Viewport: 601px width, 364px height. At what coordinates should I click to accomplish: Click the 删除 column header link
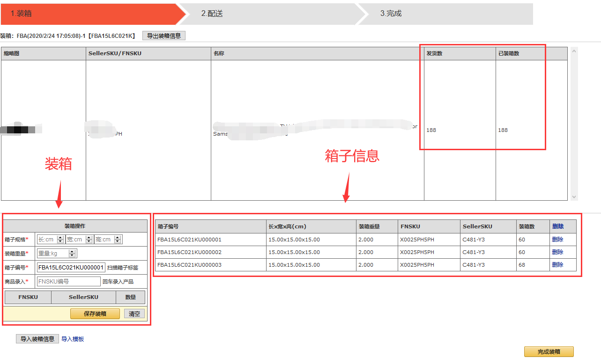(x=557, y=226)
